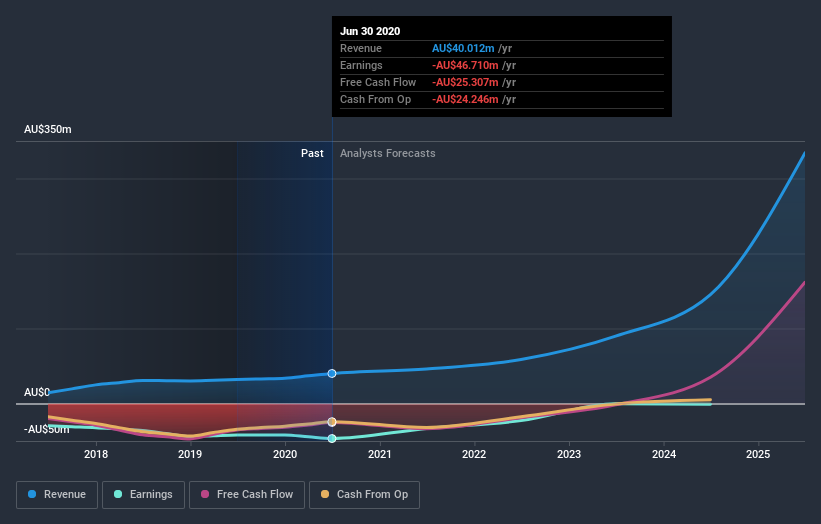Click the 2025 x-axis label
Viewport: 821px width, 524px height.
tap(758, 454)
